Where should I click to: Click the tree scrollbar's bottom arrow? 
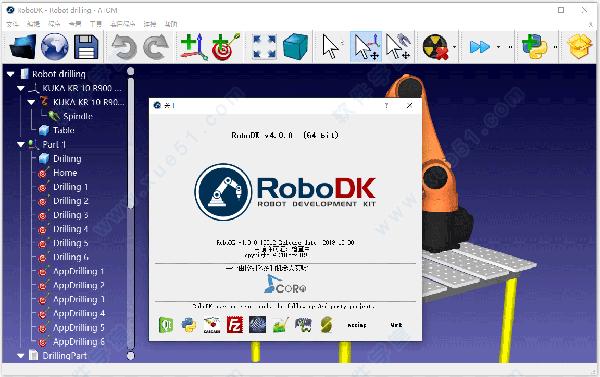[130, 356]
